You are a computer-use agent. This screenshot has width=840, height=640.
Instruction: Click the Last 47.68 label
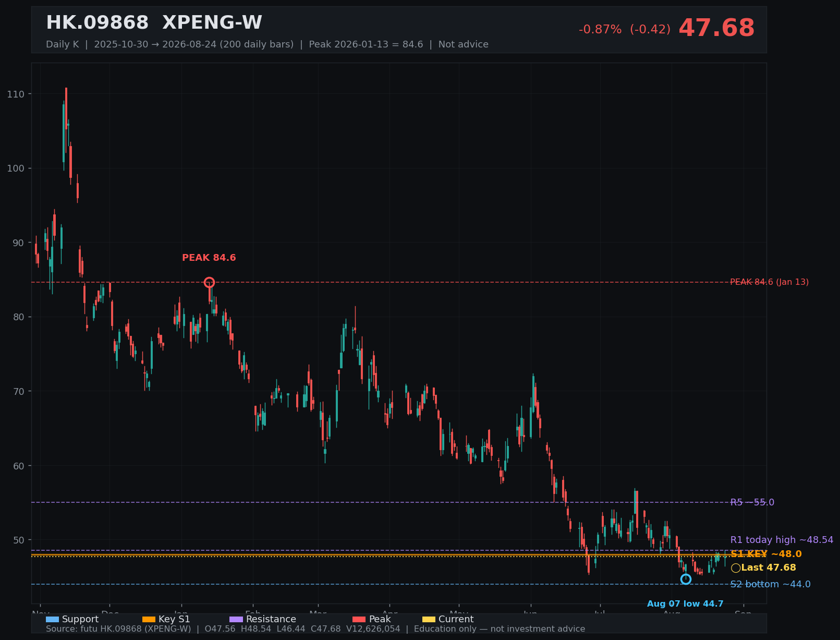tap(769, 567)
